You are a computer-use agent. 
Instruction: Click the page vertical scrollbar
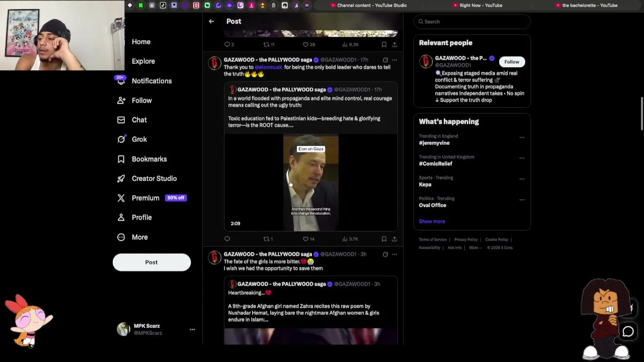[642, 115]
